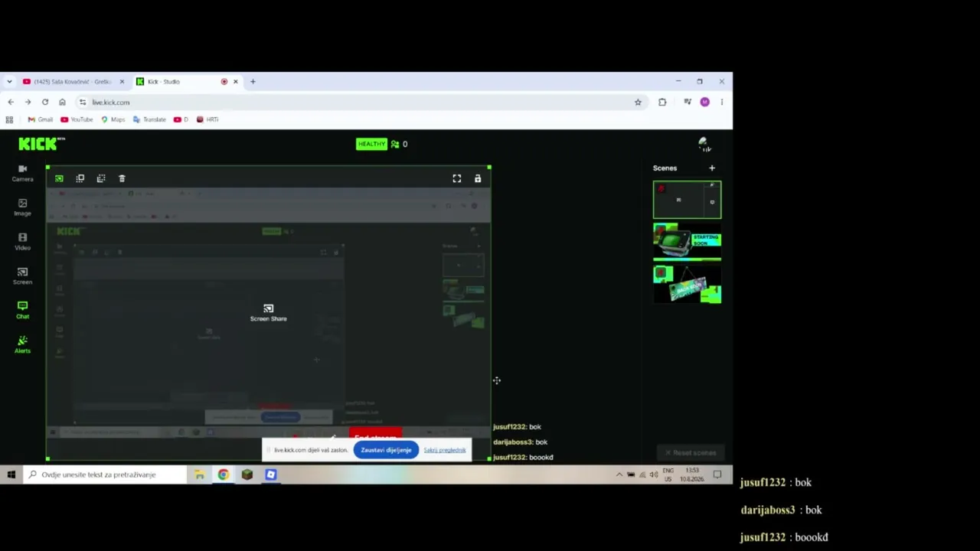Viewport: 980px width, 551px height.
Task: Open the Minecraft block icon on the taskbar
Action: [x=247, y=474]
